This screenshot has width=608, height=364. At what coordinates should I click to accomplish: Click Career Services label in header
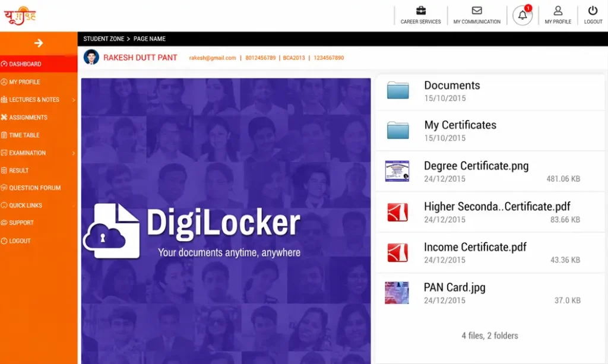(x=421, y=22)
